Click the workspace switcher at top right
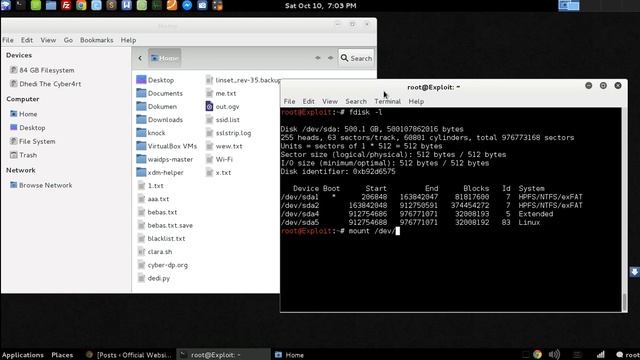The height and width of the screenshot is (360, 640). 569,5
